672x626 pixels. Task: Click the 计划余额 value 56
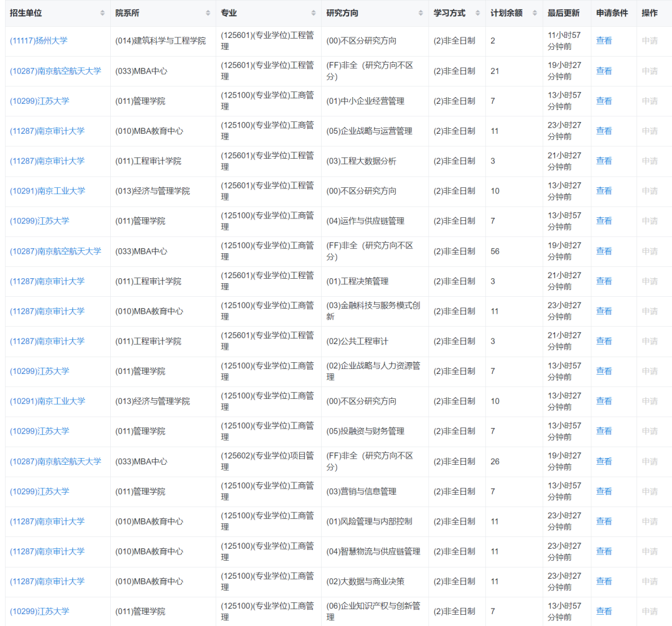click(495, 251)
